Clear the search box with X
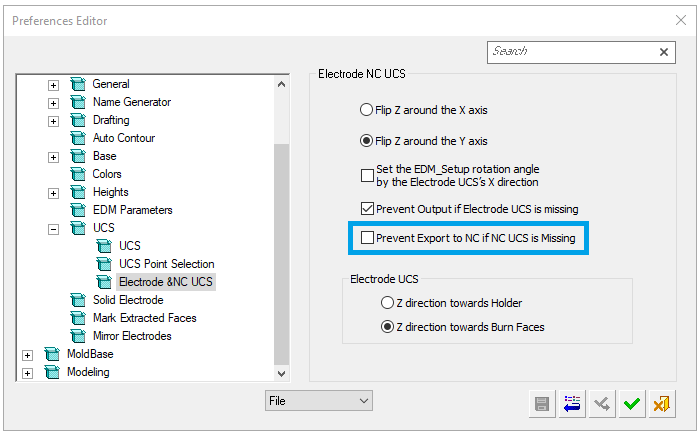 click(x=665, y=52)
